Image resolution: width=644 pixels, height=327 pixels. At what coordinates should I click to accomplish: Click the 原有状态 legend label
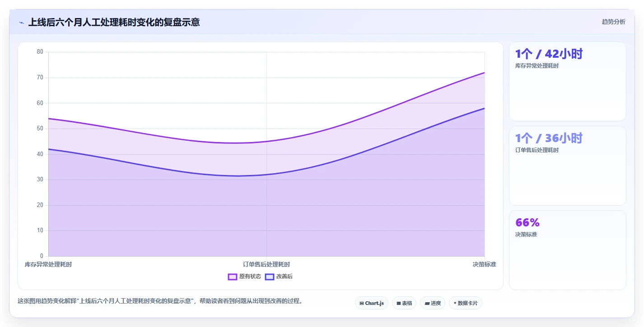[250, 276]
